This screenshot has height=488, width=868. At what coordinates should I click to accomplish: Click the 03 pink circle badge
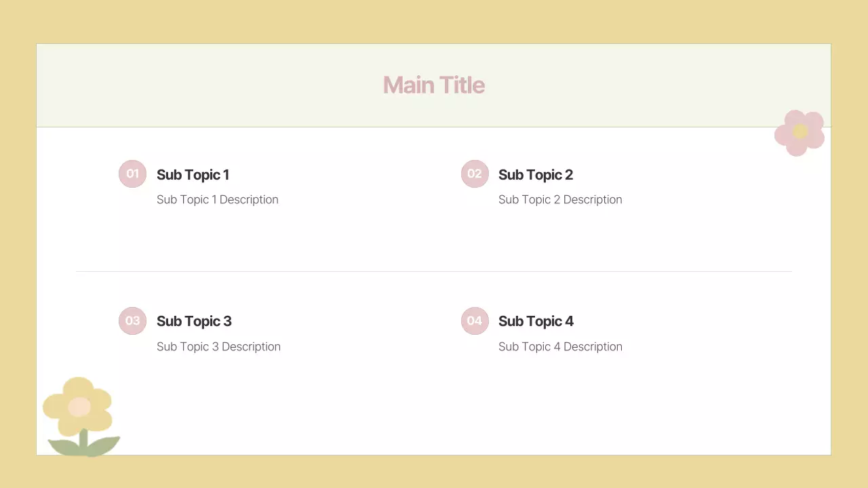tap(132, 321)
